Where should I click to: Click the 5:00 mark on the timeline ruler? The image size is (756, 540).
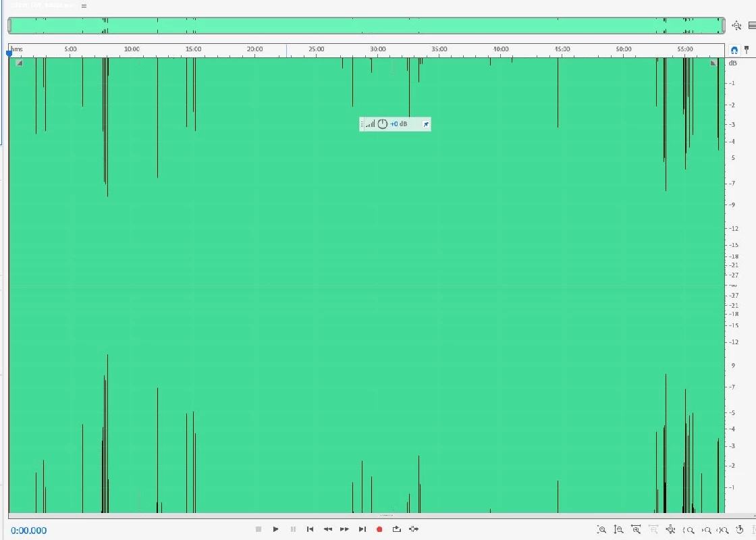70,49
